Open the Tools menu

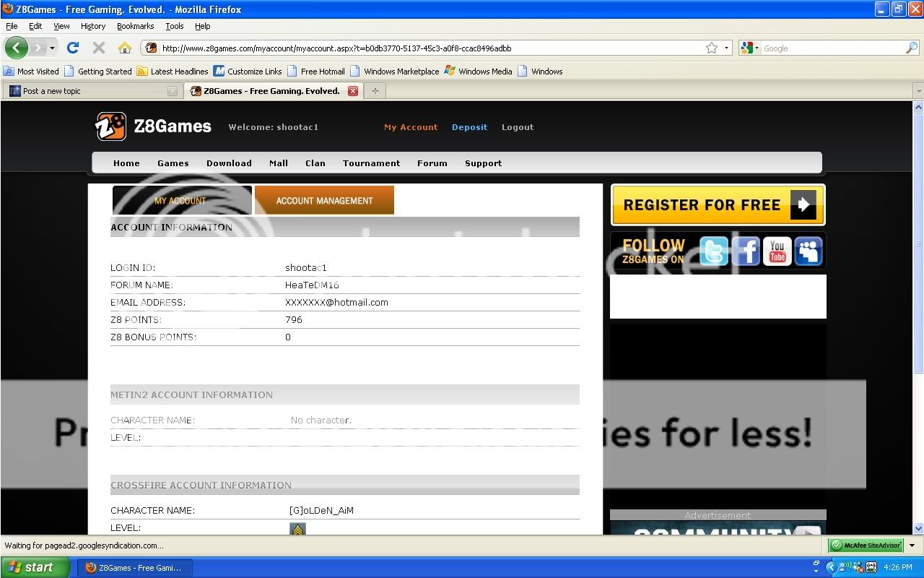pos(175,26)
